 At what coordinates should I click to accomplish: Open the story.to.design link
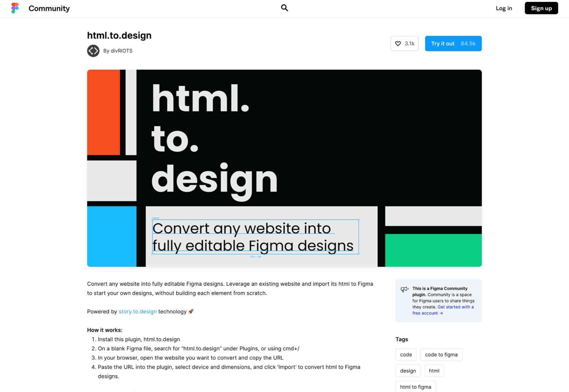tap(138, 311)
